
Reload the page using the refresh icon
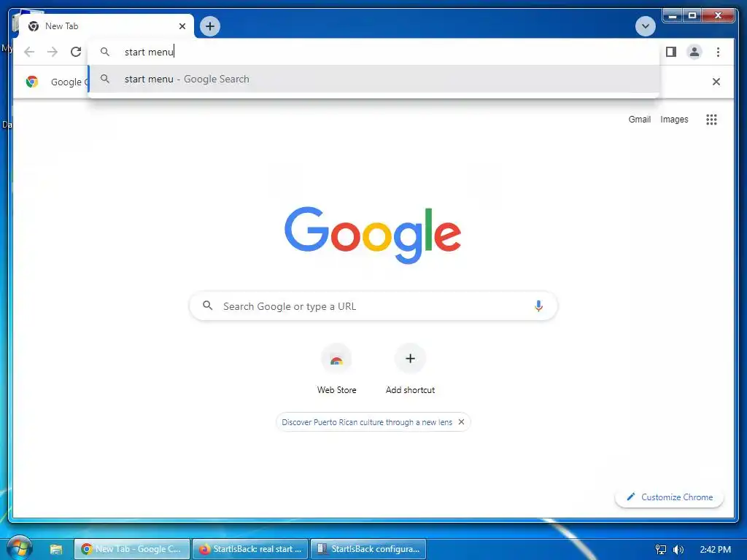(x=76, y=52)
